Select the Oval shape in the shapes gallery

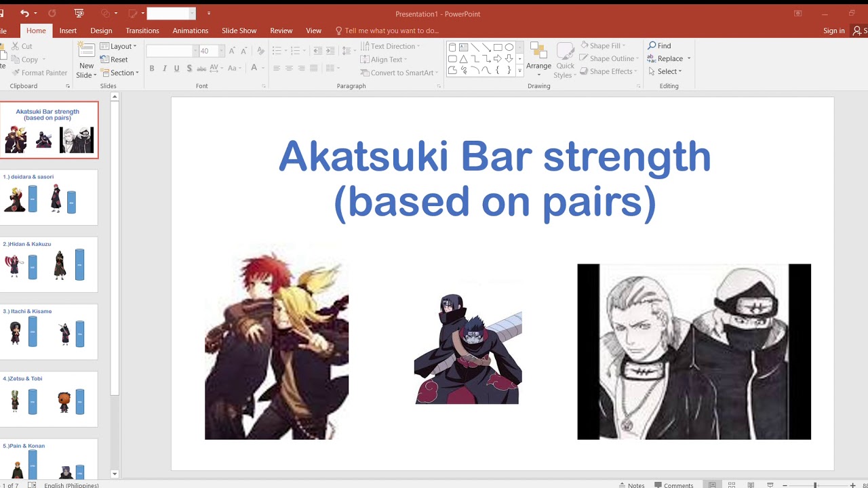(x=509, y=47)
